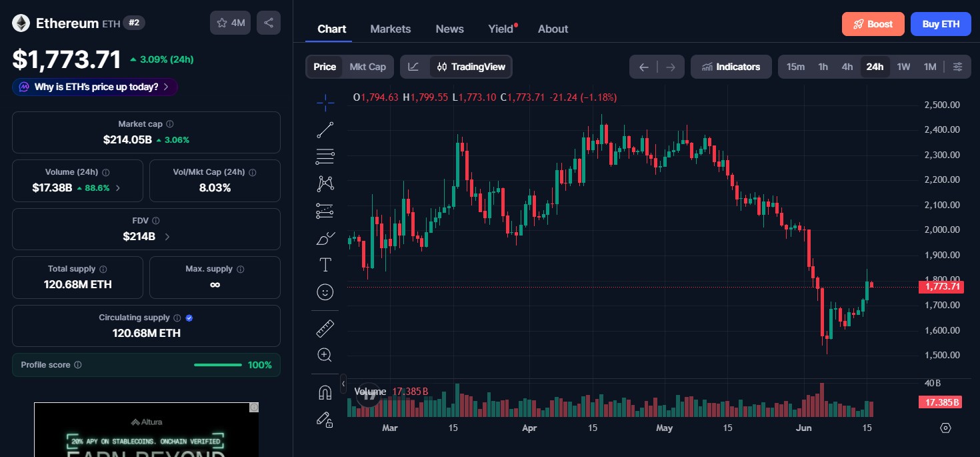This screenshot has height=457, width=980.
Task: Set chart interval to 1h
Action: [823, 67]
